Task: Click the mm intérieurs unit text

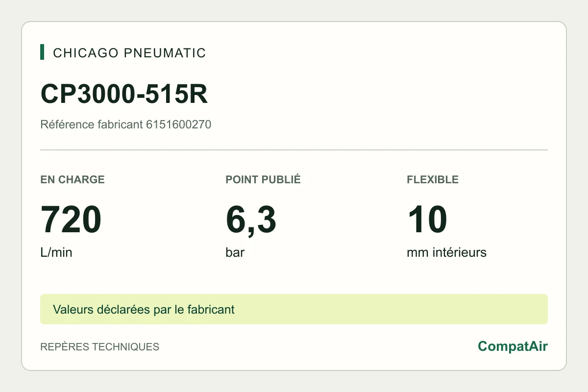Action: [x=446, y=253]
